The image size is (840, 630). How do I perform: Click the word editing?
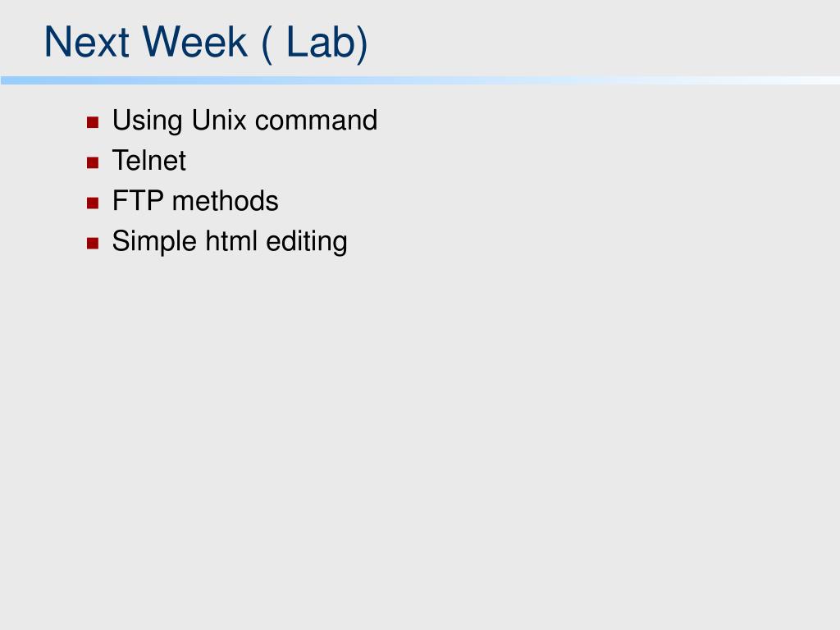click(x=307, y=242)
